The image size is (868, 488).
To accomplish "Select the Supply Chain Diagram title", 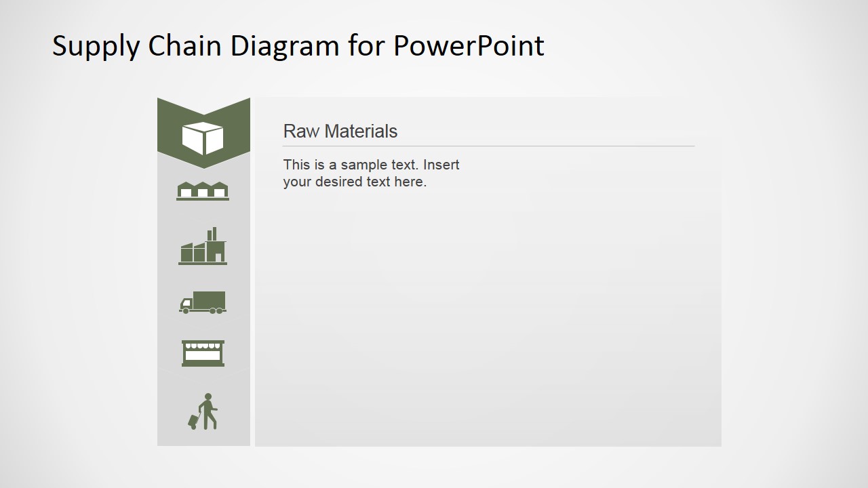I will [x=298, y=45].
